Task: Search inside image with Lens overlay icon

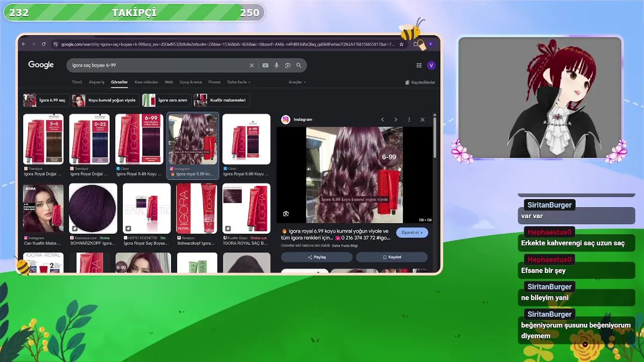Action: point(286,214)
